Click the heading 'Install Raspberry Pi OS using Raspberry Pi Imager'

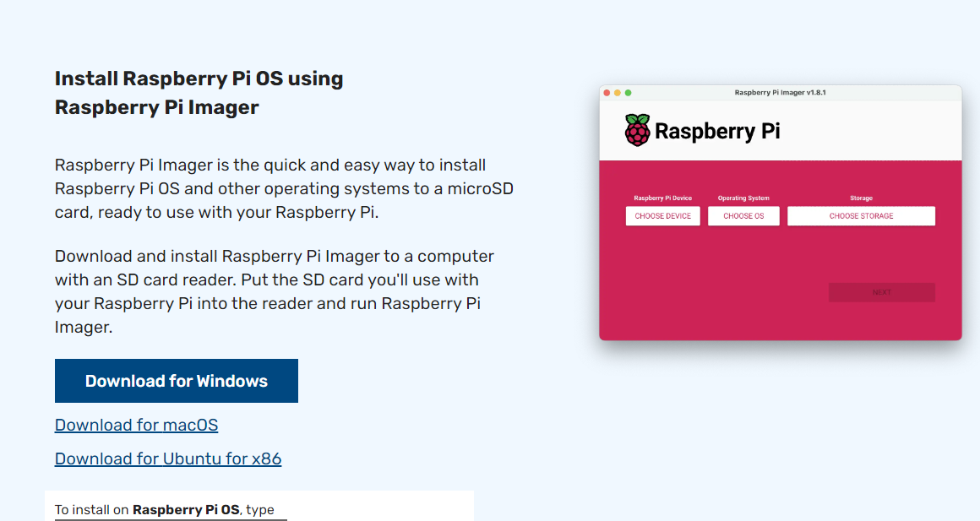point(199,92)
